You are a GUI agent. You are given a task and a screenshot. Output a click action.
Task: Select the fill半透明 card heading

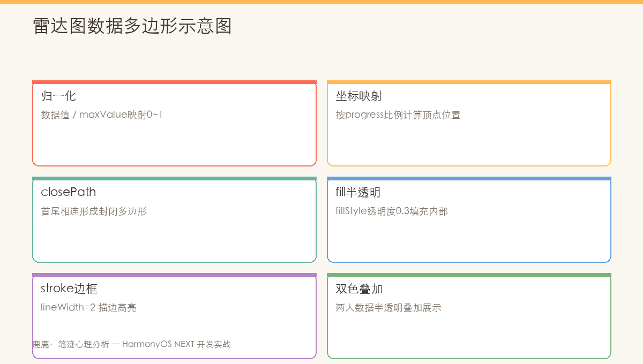tap(358, 192)
